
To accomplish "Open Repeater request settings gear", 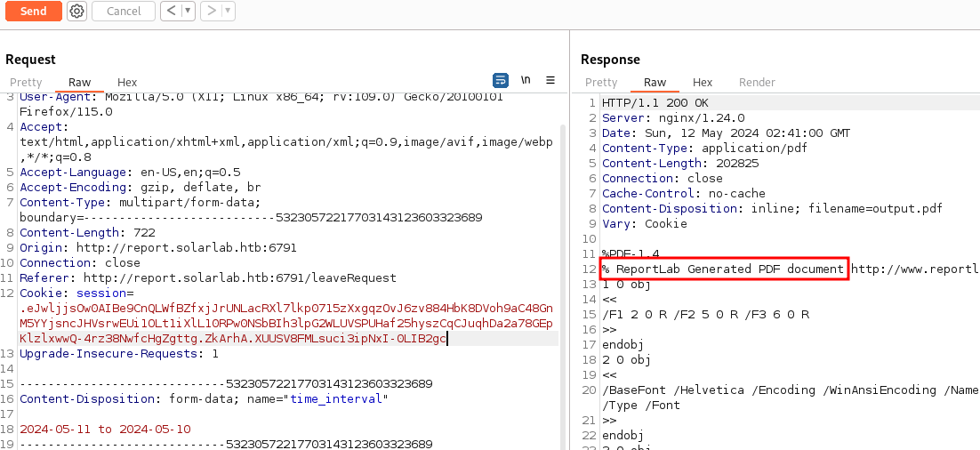I will click(77, 12).
